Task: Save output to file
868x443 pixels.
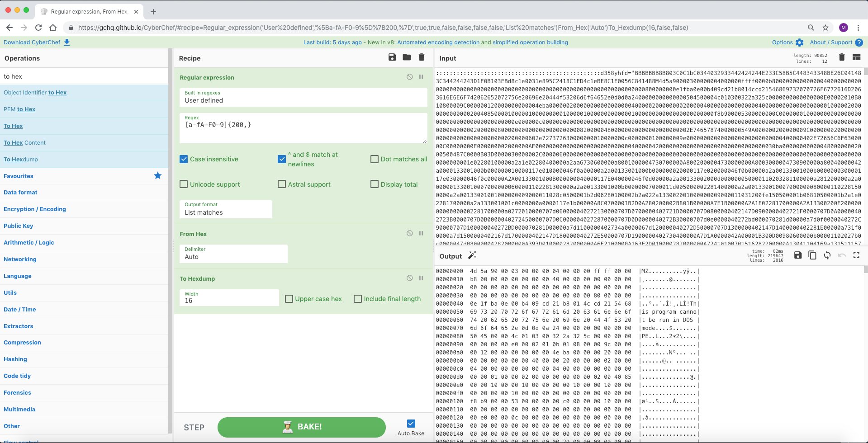Action: point(798,255)
